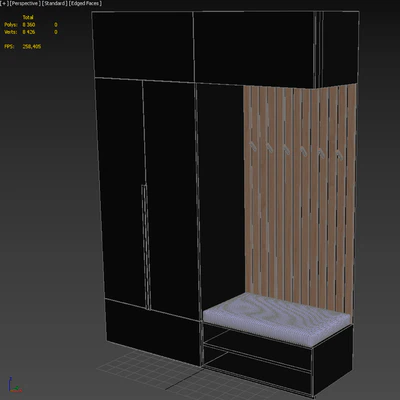400x400 pixels.
Task: Click the 'Total' statistics header
Action: (x=28, y=17)
